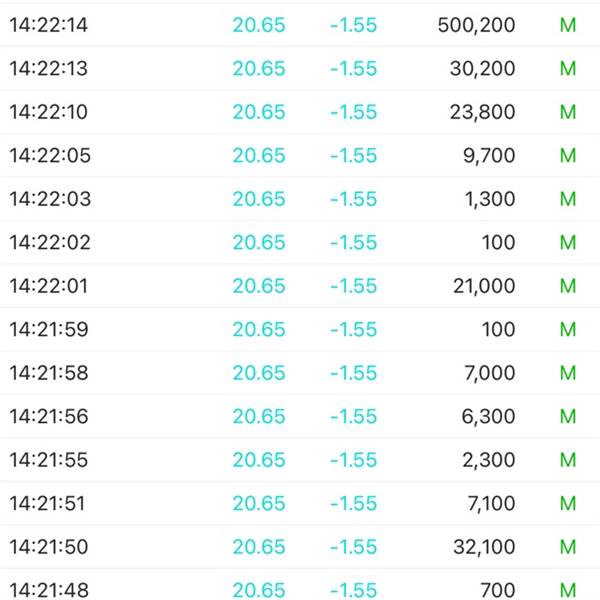Image resolution: width=600 pixels, height=600 pixels.
Task: Click the 14:22:02 trade time
Action: (50, 243)
